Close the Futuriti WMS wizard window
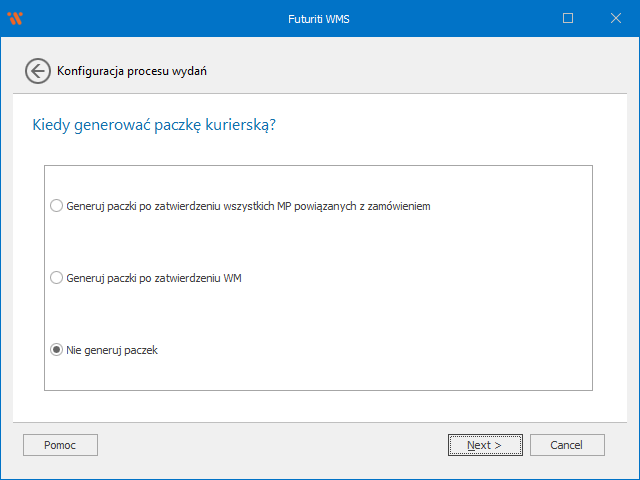 [x=614, y=18]
